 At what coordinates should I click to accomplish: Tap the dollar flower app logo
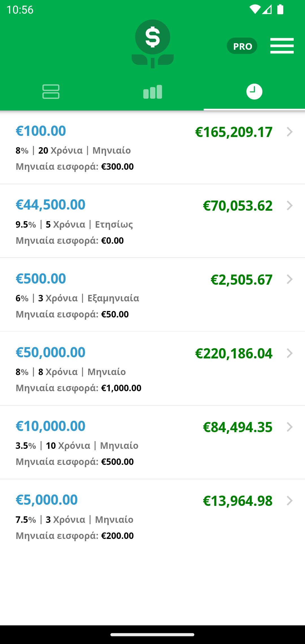pos(152,44)
